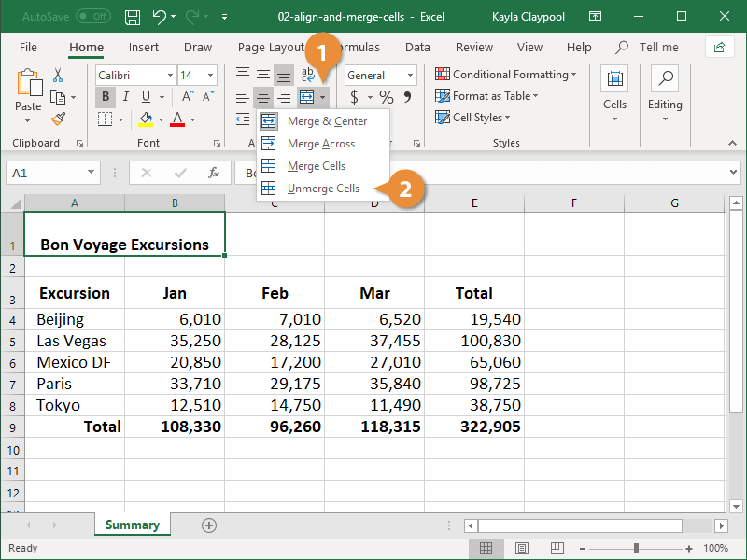Apply Percent Style number format
The image size is (747, 560).
(x=387, y=96)
